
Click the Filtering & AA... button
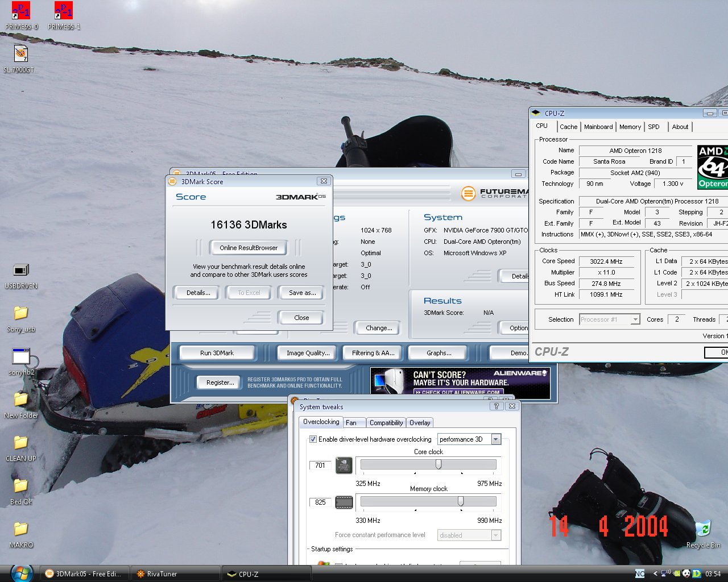(x=373, y=353)
